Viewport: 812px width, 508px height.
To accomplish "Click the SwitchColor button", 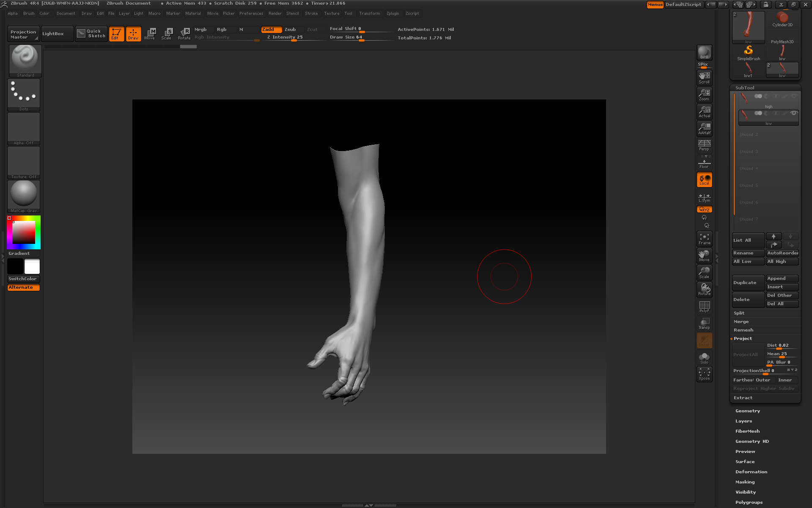I will tap(24, 279).
